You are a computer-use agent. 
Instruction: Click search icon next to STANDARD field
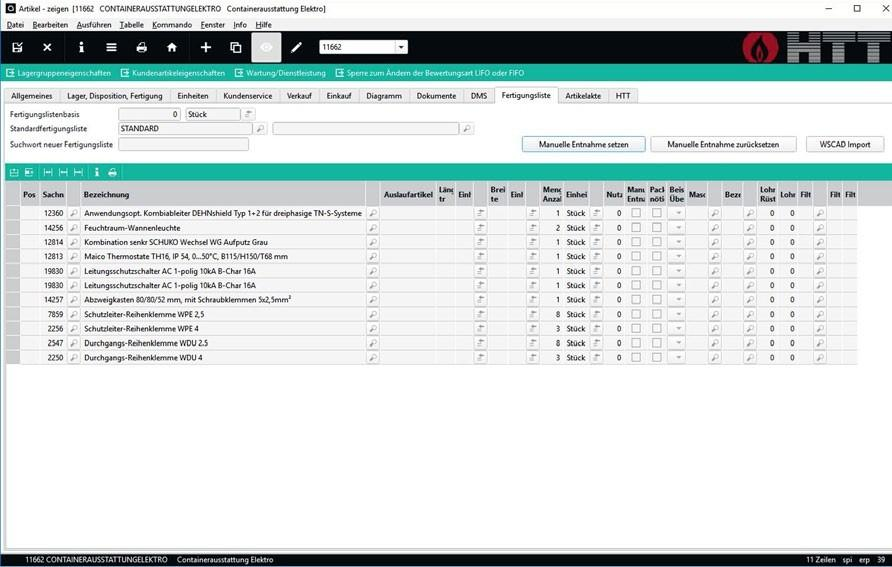point(260,129)
